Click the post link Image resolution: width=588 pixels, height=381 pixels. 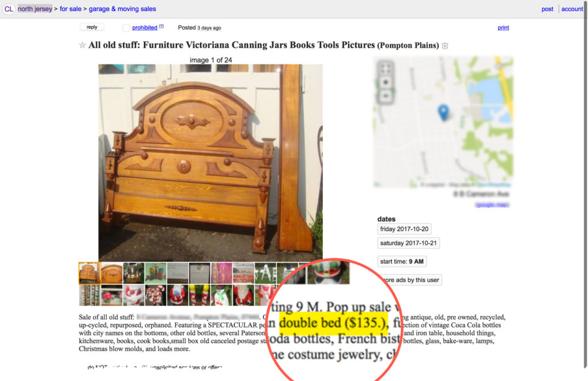[x=547, y=9]
